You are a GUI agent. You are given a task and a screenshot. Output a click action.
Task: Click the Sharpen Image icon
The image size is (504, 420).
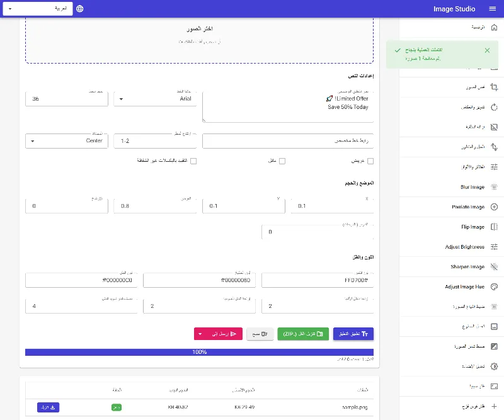[x=494, y=266]
